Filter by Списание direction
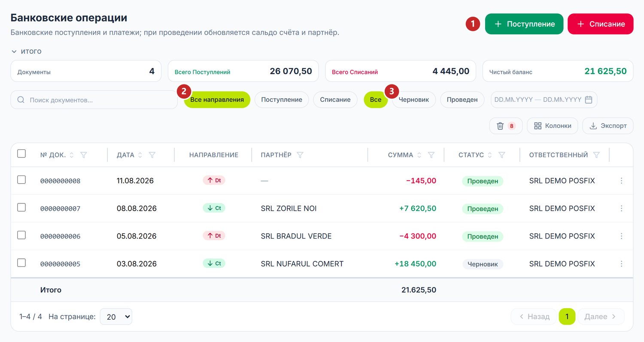644x342 pixels. click(335, 100)
